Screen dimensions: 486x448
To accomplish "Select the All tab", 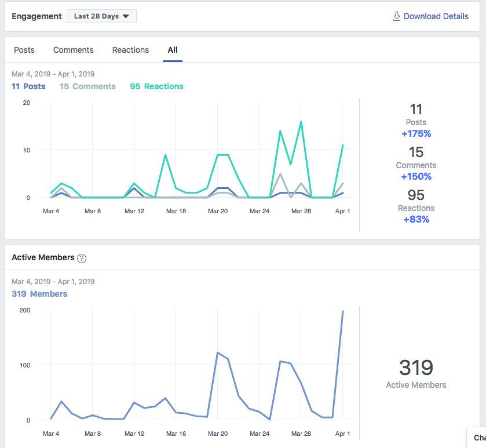I will click(173, 50).
